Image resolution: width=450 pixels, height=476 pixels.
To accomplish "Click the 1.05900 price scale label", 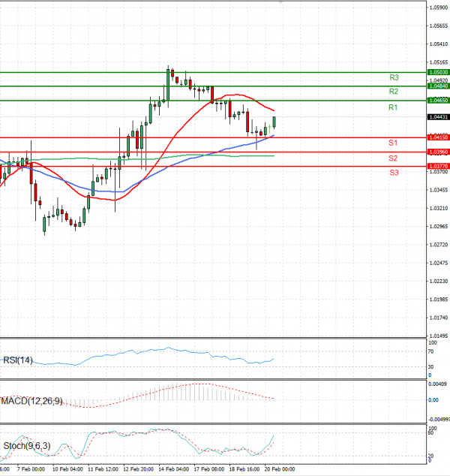I will pos(439,8).
